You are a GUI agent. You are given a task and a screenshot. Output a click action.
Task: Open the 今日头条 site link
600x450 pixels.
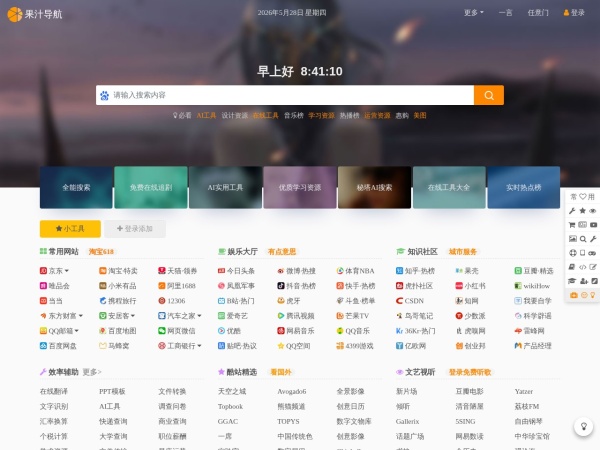tap(236, 271)
